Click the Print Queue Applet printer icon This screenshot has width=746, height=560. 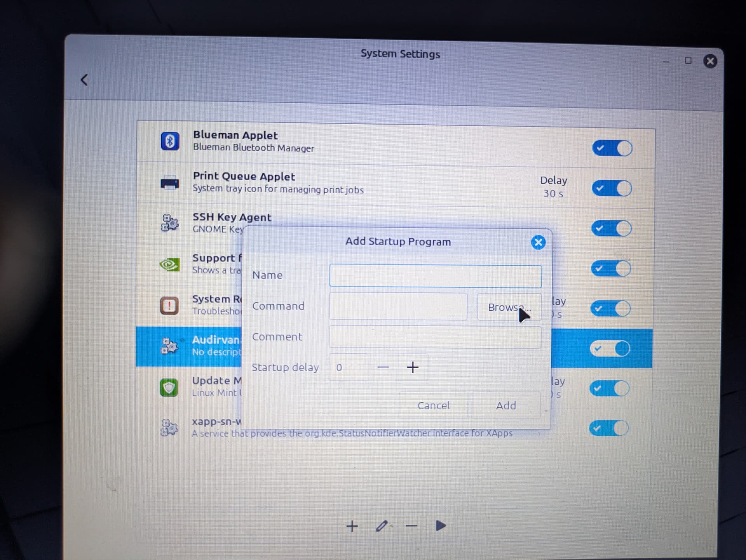(170, 182)
